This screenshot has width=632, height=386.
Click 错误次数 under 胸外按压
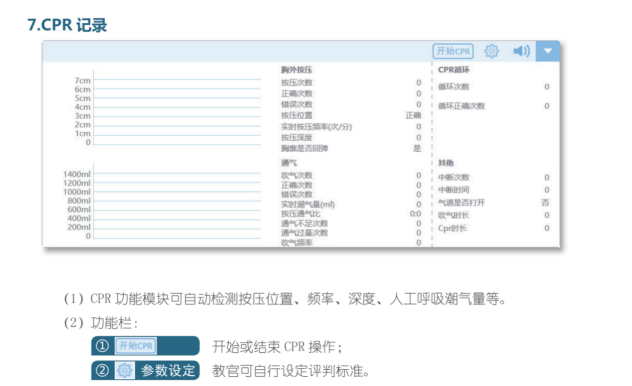[297, 104]
